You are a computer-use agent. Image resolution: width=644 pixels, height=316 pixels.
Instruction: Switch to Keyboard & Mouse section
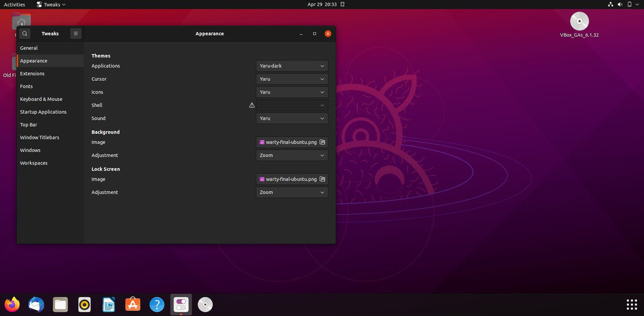pyautogui.click(x=41, y=99)
